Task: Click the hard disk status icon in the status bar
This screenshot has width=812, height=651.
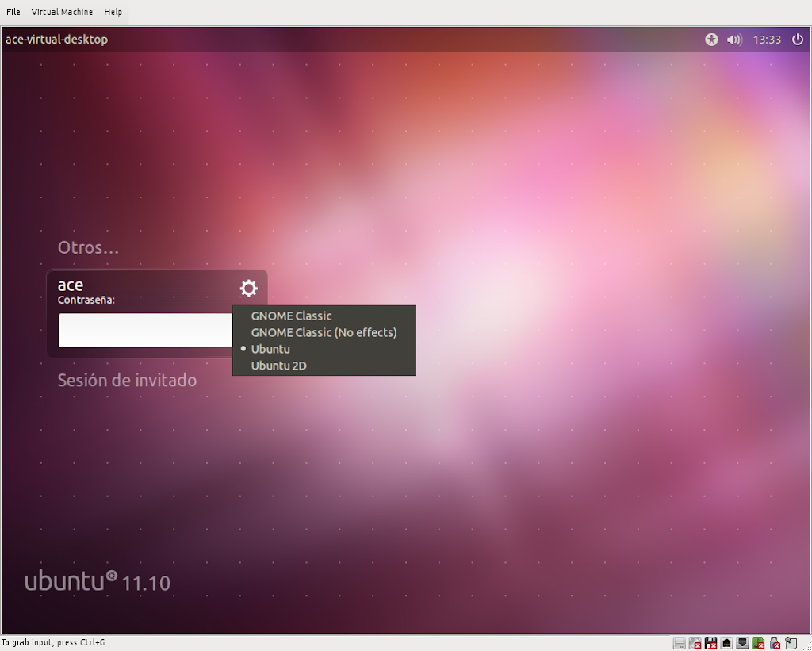Action: pyautogui.click(x=679, y=643)
